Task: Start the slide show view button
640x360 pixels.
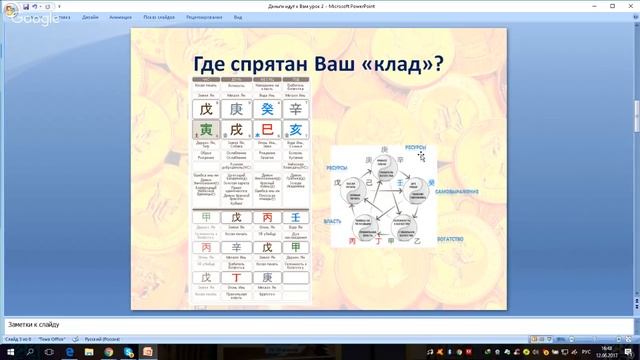Action: (x=549, y=339)
